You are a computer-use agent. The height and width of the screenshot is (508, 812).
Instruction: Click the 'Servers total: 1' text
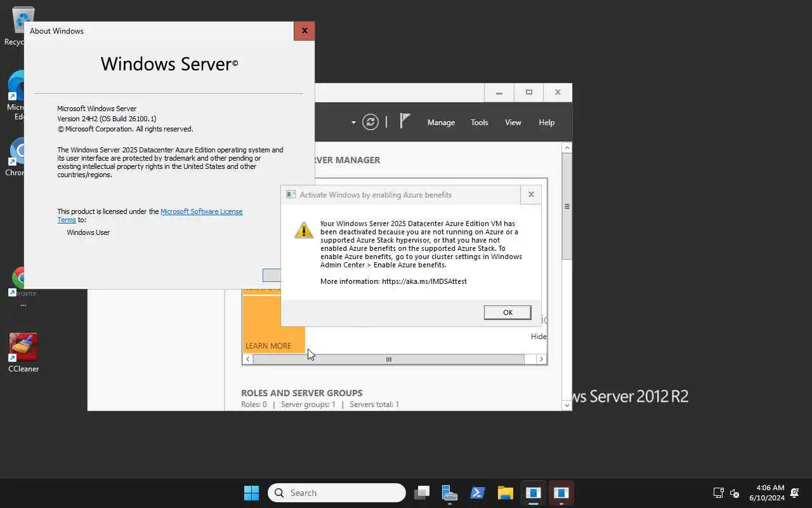pyautogui.click(x=374, y=404)
